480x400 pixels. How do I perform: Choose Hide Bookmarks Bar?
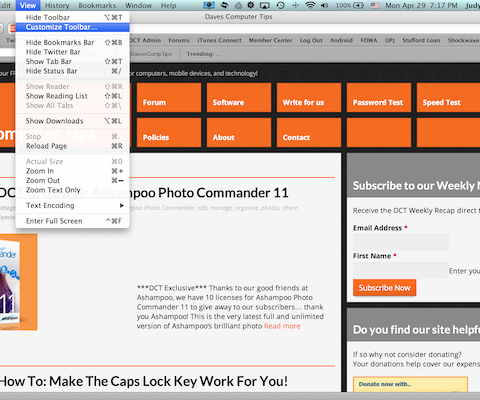click(x=72, y=42)
